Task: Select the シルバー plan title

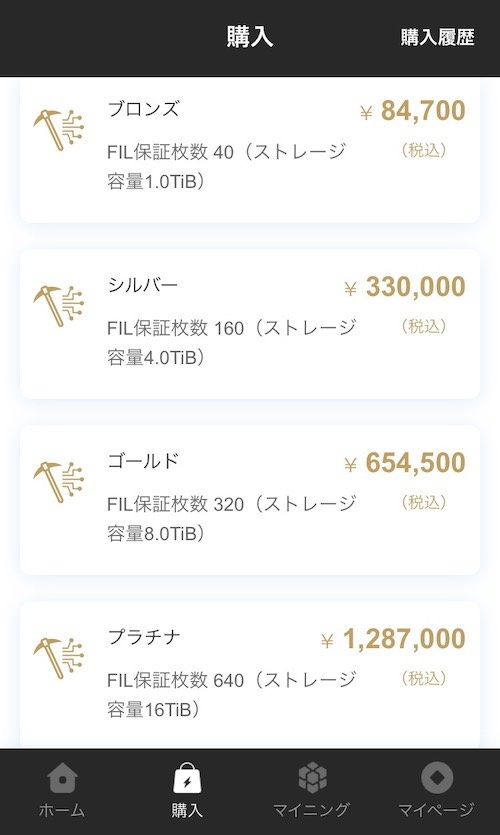Action: [x=143, y=285]
